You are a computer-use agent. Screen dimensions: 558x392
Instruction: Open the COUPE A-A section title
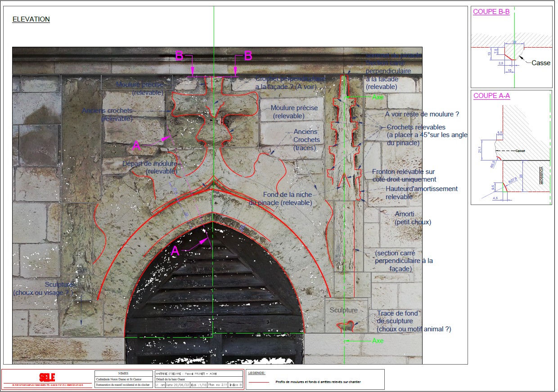point(491,96)
